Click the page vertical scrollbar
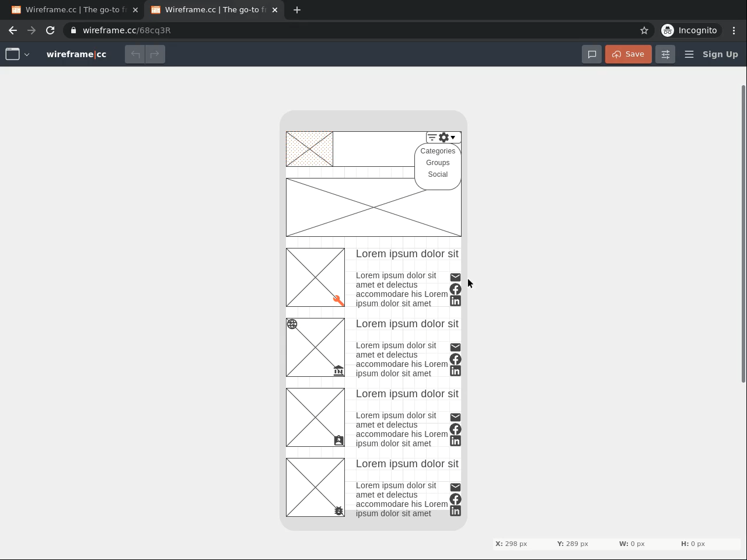 pos(743,233)
